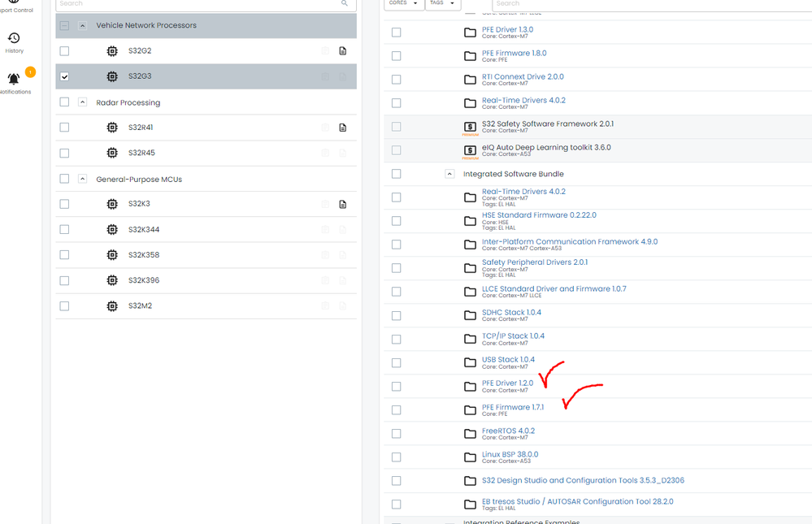Image resolution: width=812 pixels, height=524 pixels.
Task: Open EB tresos Studio AUTOSAR Configuration Tool link
Action: pyautogui.click(x=577, y=501)
